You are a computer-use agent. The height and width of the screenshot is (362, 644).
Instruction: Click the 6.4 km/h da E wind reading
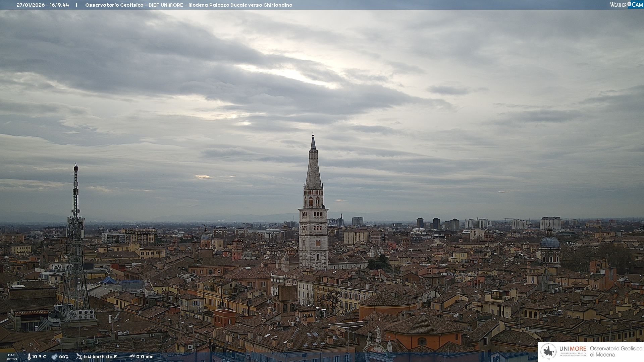[x=100, y=357]
